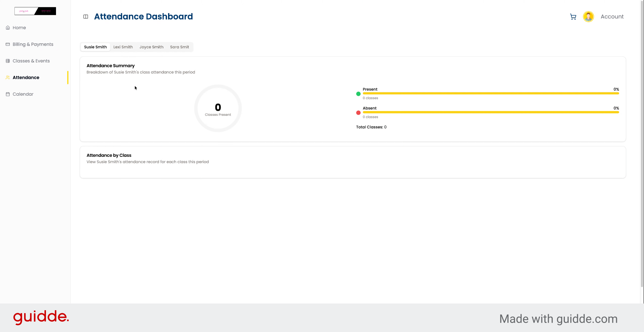Click the red Absent status dot
The image size is (644, 332).
[358, 113]
